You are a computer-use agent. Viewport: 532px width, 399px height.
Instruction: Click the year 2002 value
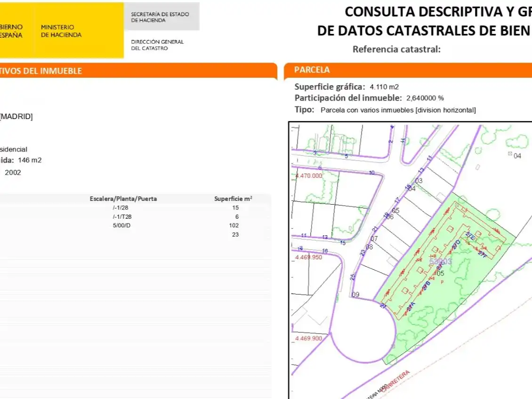[x=13, y=173]
